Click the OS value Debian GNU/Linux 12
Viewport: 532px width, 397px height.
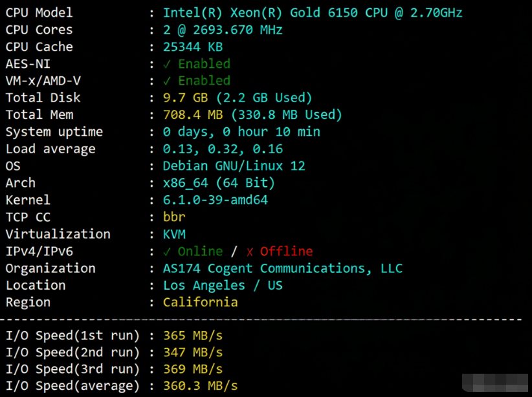(234, 166)
